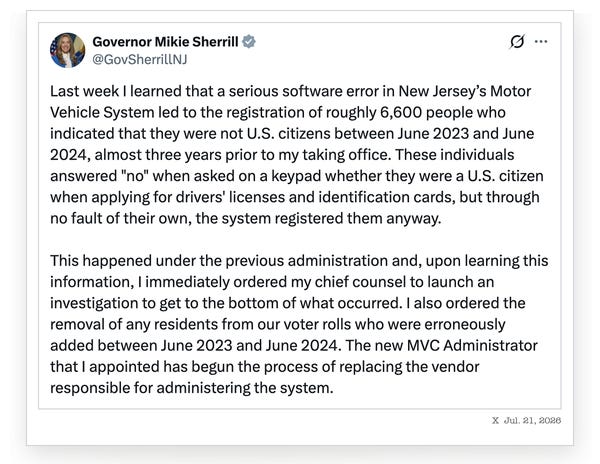Click the Jul. 21 date stamp
This screenshot has height=464, width=600.
(532, 420)
